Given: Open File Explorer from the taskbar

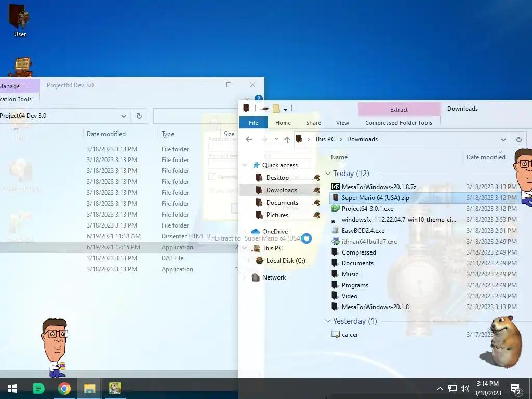Looking at the screenshot, I should point(89,389).
